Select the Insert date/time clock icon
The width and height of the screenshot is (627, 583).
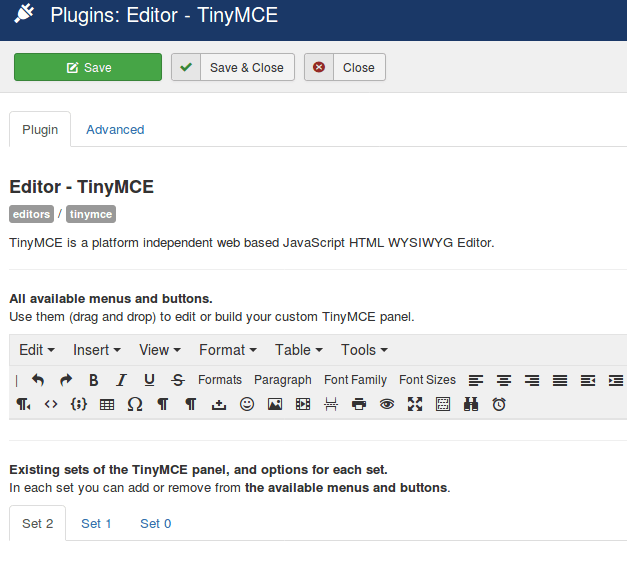(499, 404)
